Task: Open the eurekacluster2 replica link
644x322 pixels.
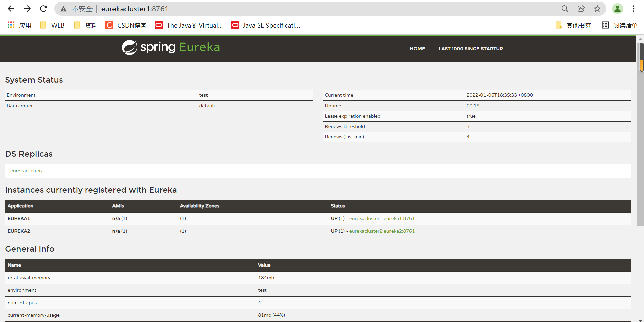Action: 27,171
